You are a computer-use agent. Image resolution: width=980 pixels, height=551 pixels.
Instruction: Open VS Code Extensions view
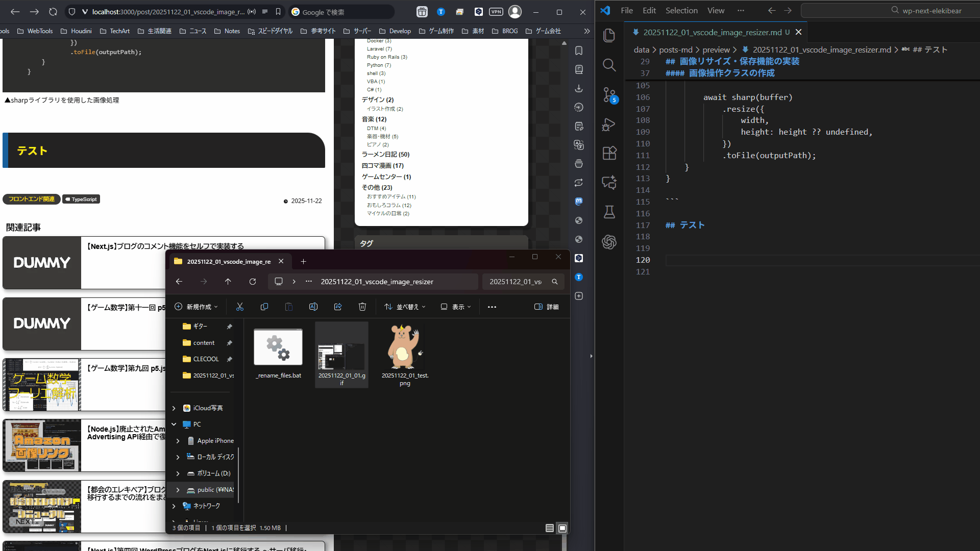609,153
